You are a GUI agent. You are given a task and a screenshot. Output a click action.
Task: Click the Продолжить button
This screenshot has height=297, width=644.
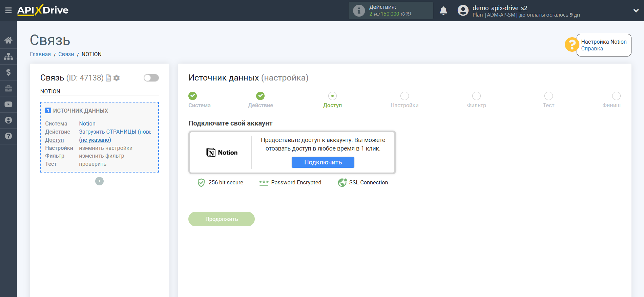[x=221, y=219]
